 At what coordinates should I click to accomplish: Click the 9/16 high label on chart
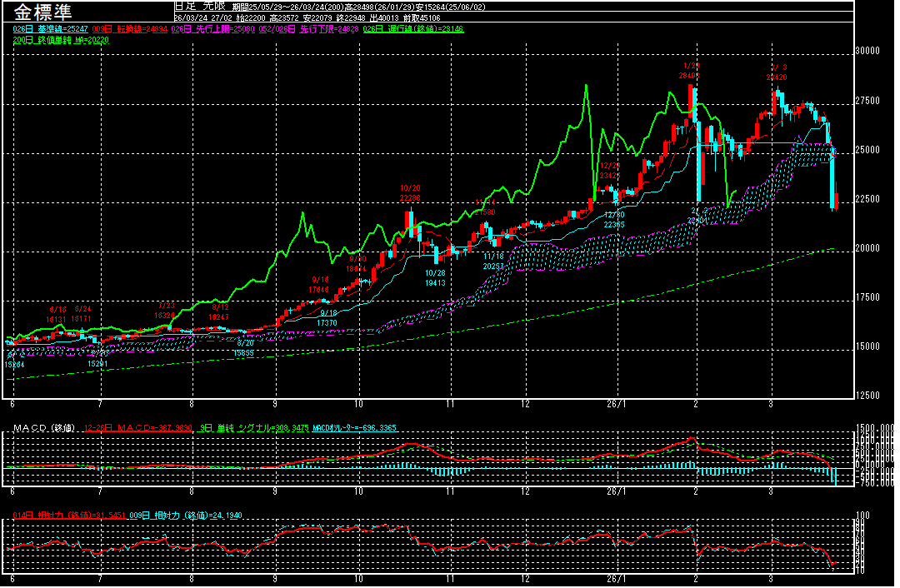point(321,285)
